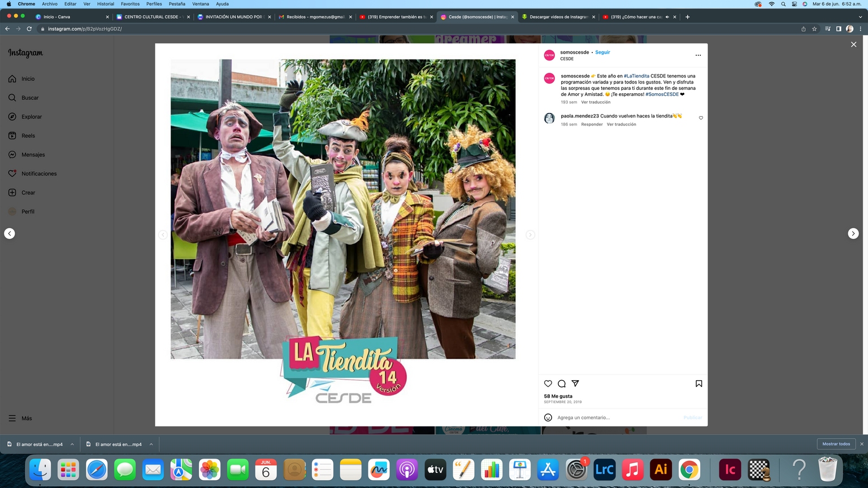Open Finder from the Dock

tap(40, 469)
